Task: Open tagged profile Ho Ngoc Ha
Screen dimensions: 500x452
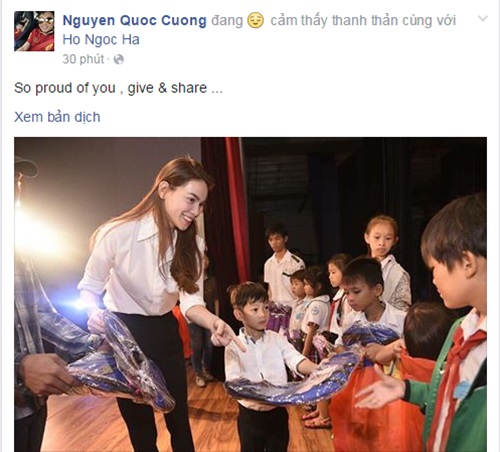Action: 101,40
